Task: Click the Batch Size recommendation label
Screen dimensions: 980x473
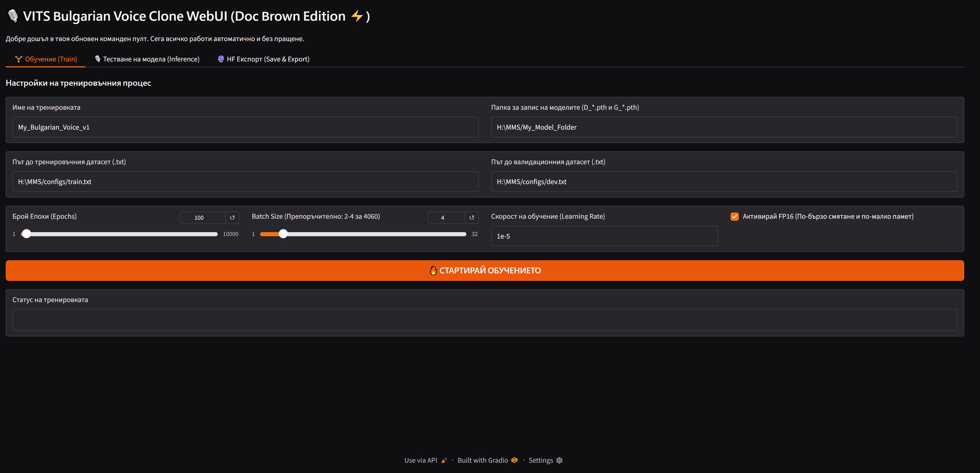Action: coord(316,216)
